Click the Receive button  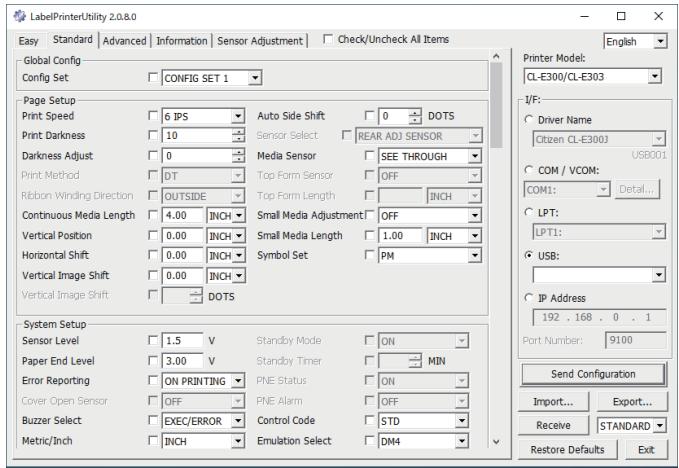553,426
